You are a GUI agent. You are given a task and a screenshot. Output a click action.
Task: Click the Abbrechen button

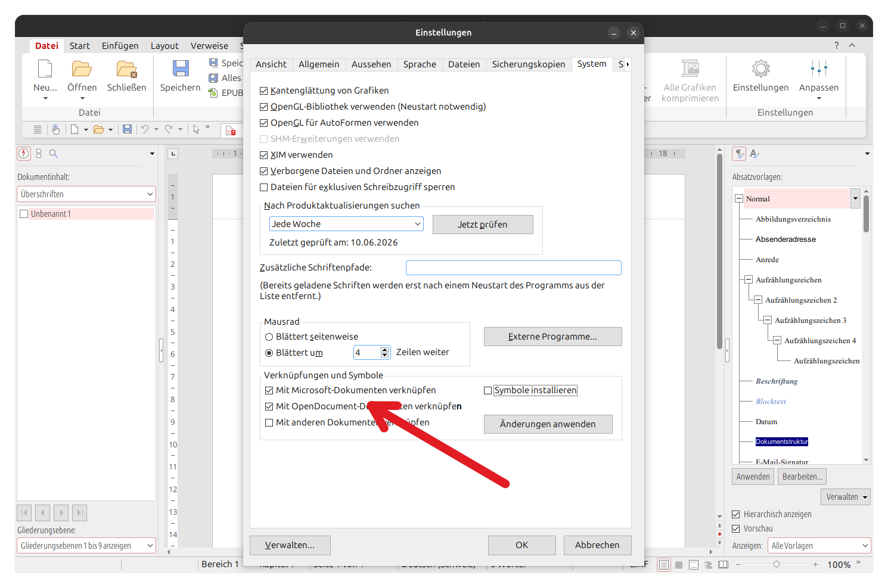point(597,545)
